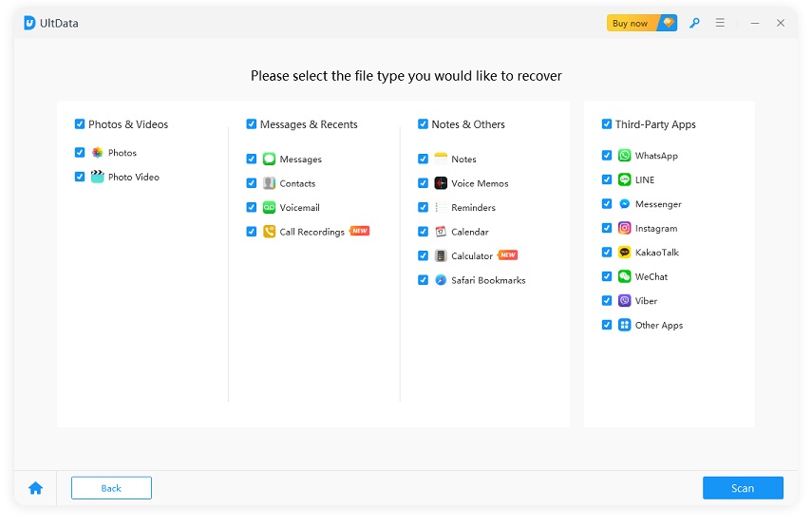Screen dimensions: 812x527
Task: Click the WhatsApp app icon
Action: coord(624,156)
